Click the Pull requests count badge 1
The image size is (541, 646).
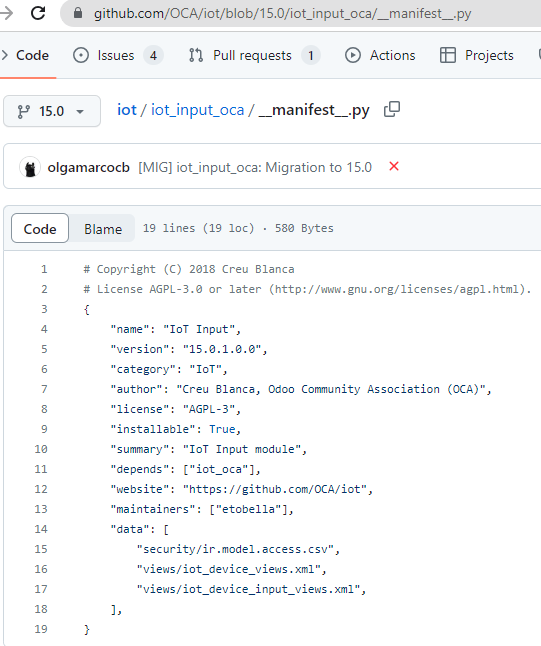click(311, 55)
